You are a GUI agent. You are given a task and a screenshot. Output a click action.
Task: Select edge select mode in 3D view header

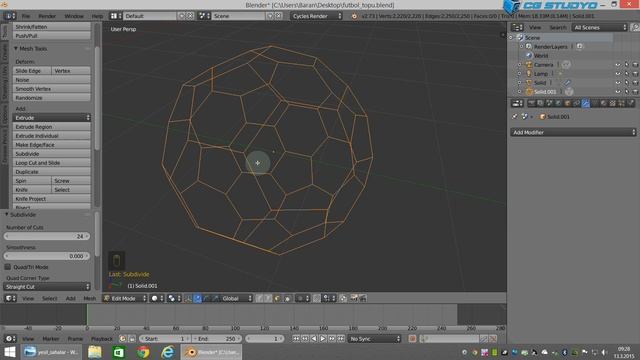(267, 298)
